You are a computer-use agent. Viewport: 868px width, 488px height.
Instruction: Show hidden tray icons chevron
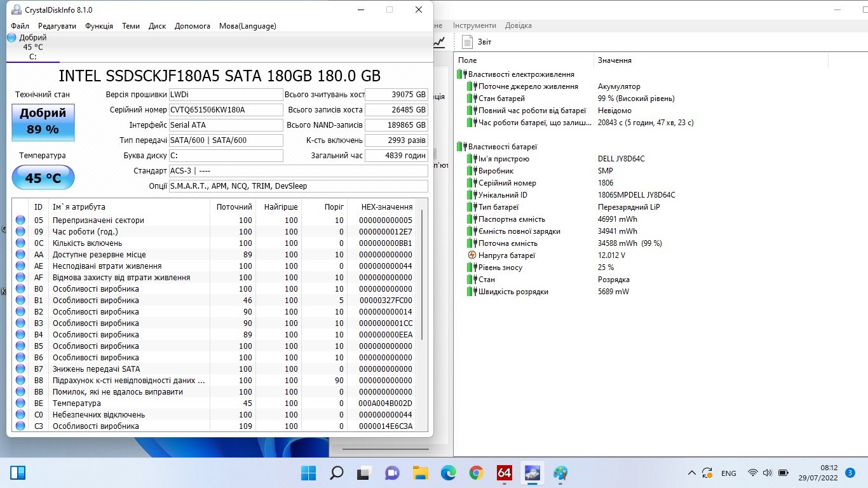(x=692, y=473)
